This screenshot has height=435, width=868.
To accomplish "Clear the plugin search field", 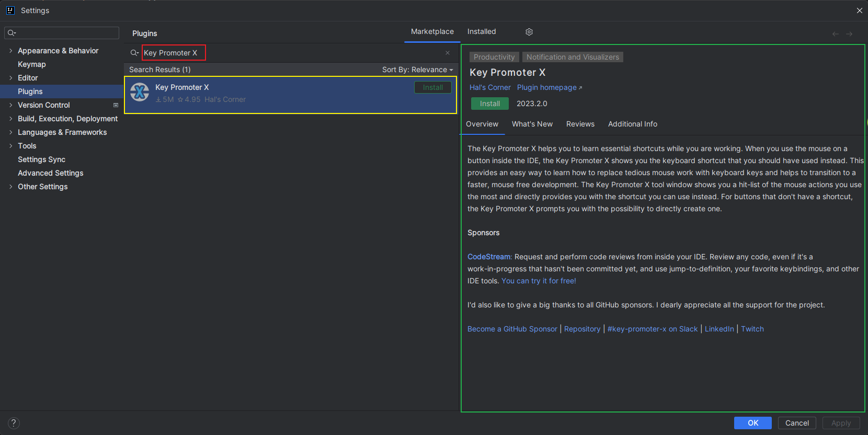I will 448,53.
